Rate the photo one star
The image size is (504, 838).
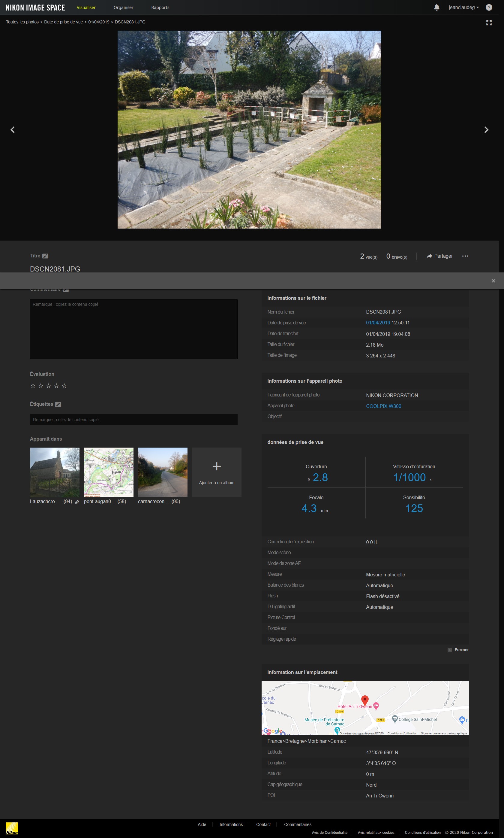(x=33, y=386)
